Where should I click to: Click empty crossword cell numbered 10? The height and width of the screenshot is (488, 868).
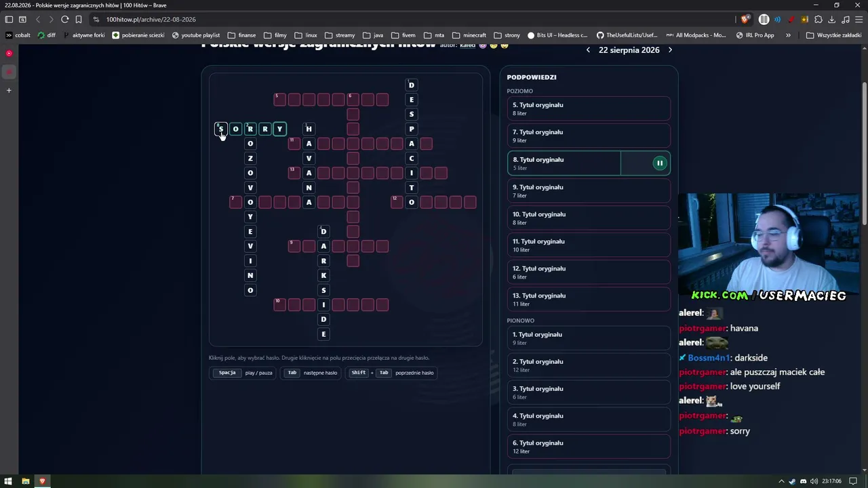279,304
